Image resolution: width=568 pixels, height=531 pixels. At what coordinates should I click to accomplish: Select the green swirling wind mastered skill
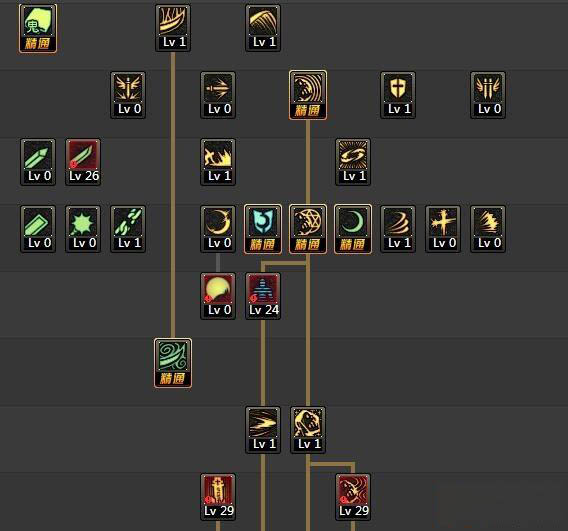tap(173, 363)
